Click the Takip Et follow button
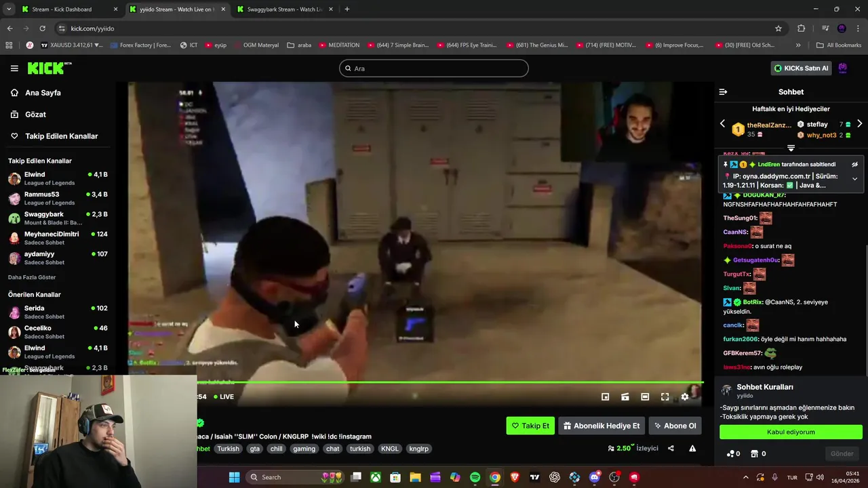Viewport: 868px width, 488px height. point(530,426)
